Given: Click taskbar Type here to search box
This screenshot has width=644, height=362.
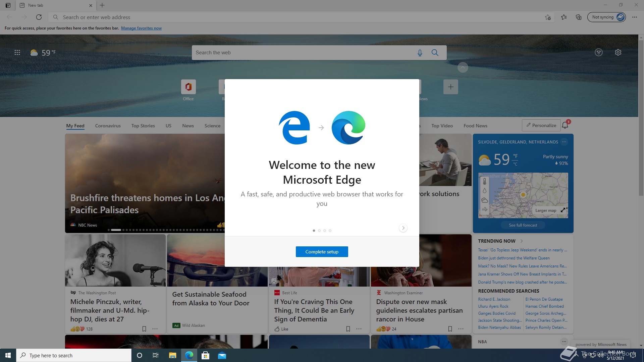Looking at the screenshot, I should click(x=74, y=355).
